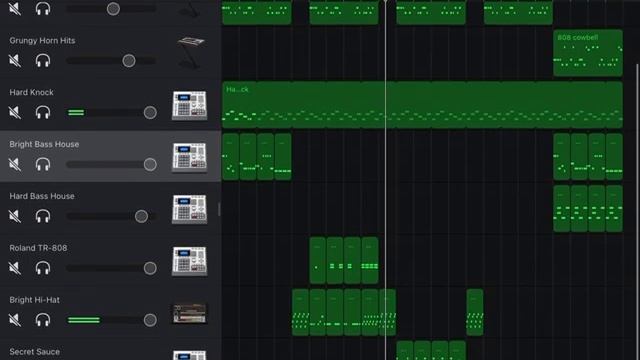The width and height of the screenshot is (640, 360).
Task: Select the long Hard Knock region
Action: tap(422, 105)
